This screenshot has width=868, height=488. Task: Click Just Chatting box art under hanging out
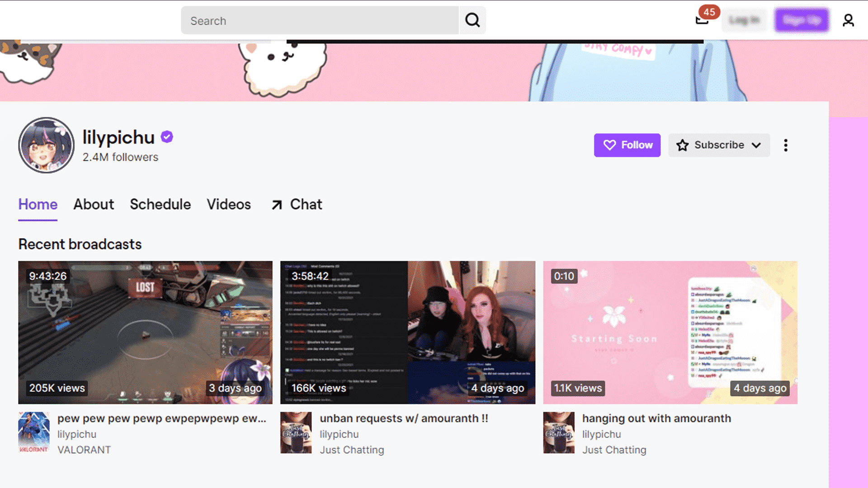[x=559, y=432]
